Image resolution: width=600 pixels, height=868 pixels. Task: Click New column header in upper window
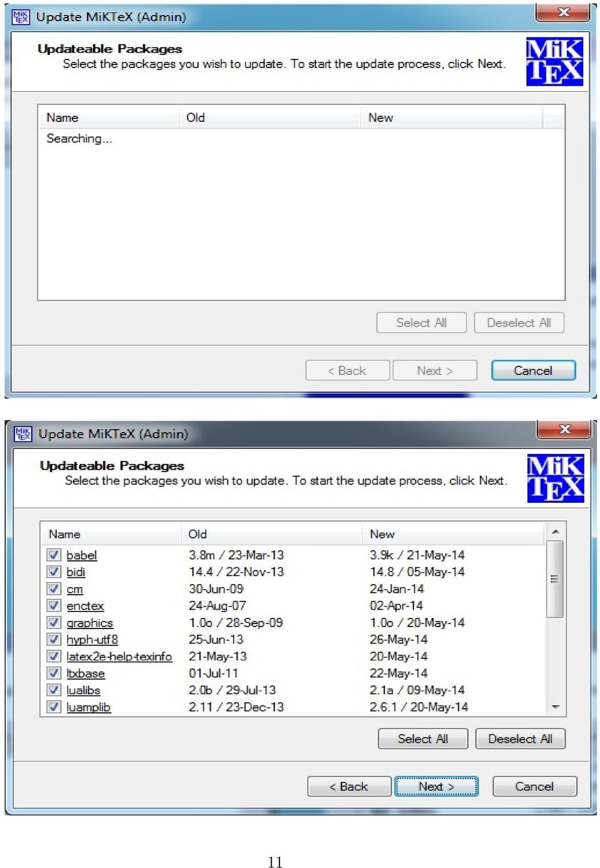click(x=451, y=118)
